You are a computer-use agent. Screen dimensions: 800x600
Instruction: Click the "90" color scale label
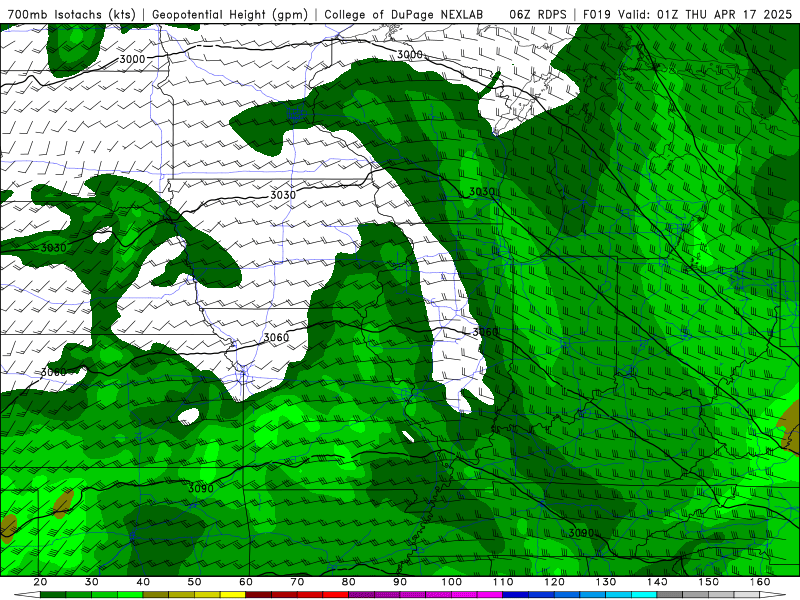[400, 582]
